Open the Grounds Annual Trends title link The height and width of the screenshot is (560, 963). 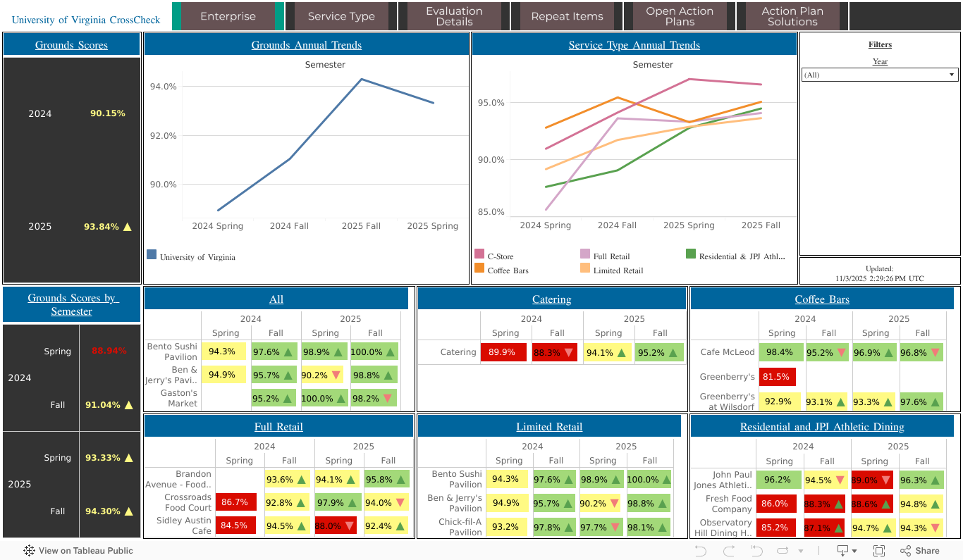tap(307, 45)
